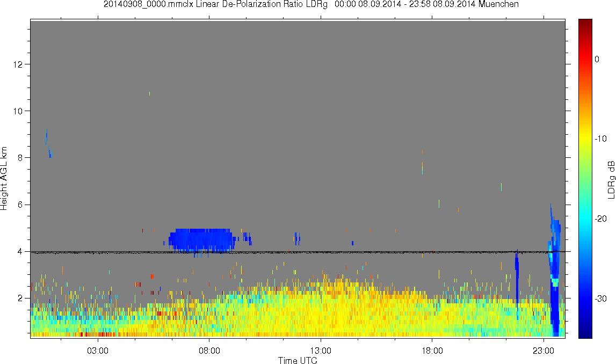Click the height tick label 2
The width and height of the screenshot is (616, 364).
point(20,299)
